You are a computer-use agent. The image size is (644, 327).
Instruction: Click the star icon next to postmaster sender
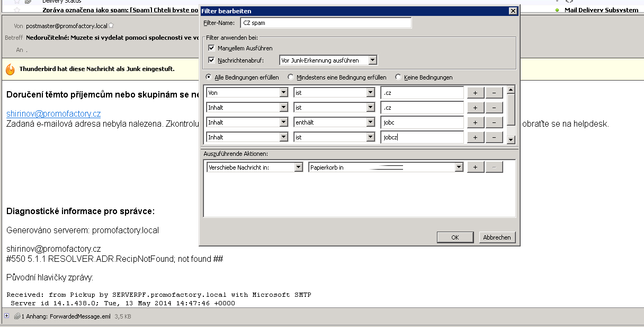(111, 25)
